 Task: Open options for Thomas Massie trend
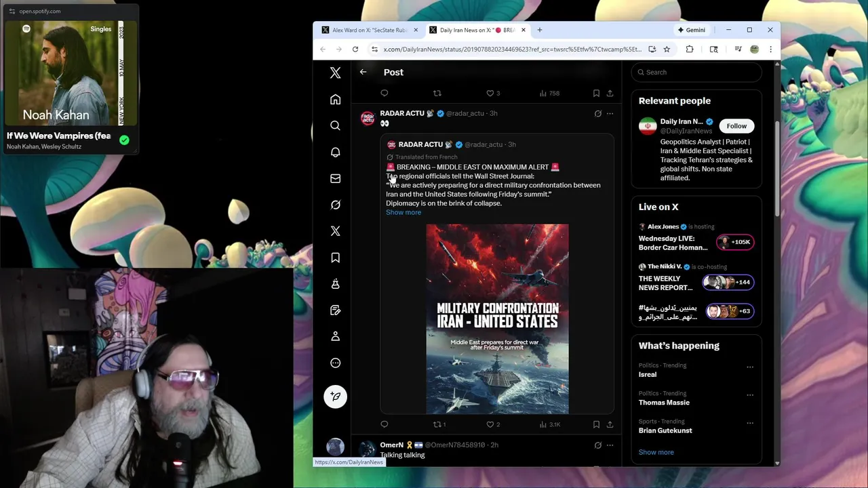749,394
